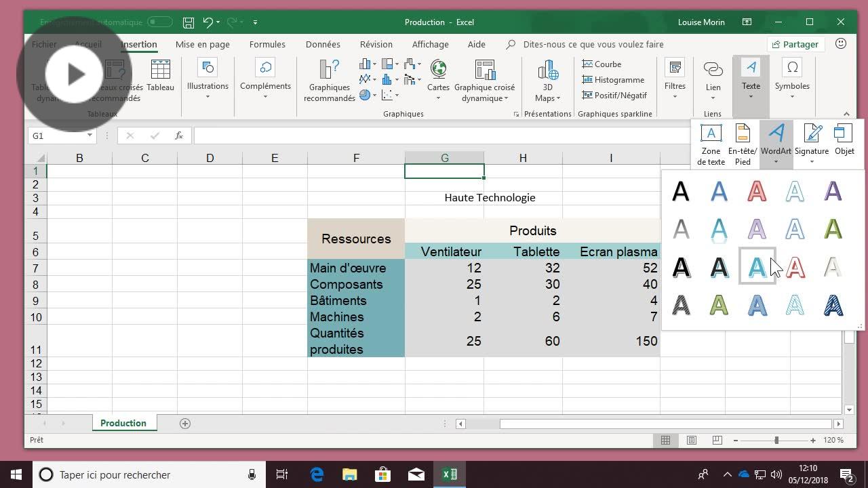Toggle the Enregistrement automatique switch
The image size is (868, 488).
pos(160,22)
